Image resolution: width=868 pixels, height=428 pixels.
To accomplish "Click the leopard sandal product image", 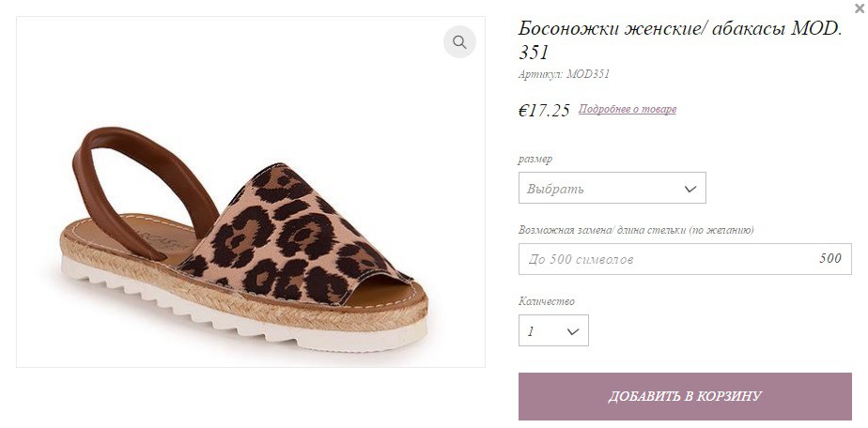I will point(250,191).
